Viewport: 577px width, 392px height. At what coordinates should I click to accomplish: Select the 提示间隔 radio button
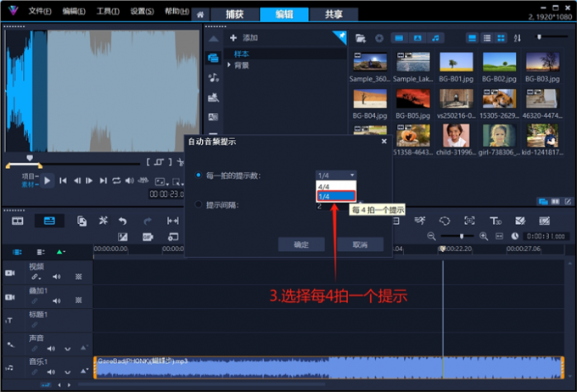[199, 204]
